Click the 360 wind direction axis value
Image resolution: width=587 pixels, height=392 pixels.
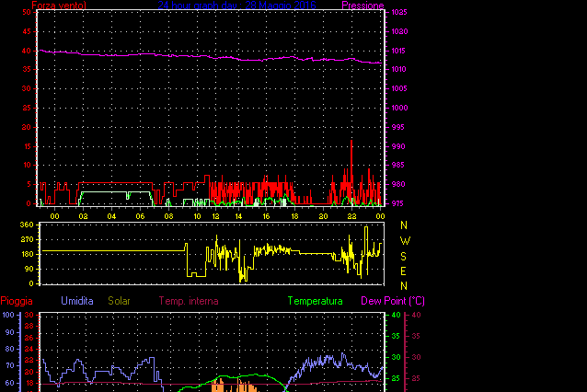pyautogui.click(x=26, y=225)
